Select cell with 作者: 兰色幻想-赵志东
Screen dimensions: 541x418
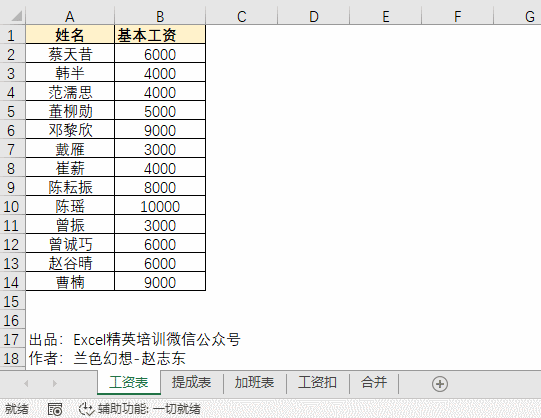tap(107, 358)
